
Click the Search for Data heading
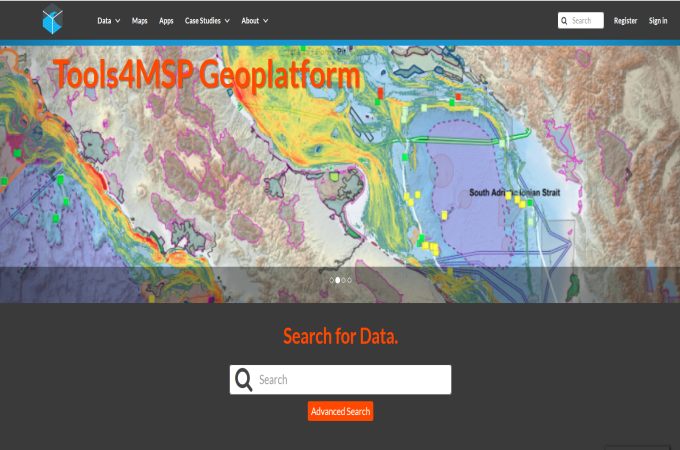click(x=340, y=336)
